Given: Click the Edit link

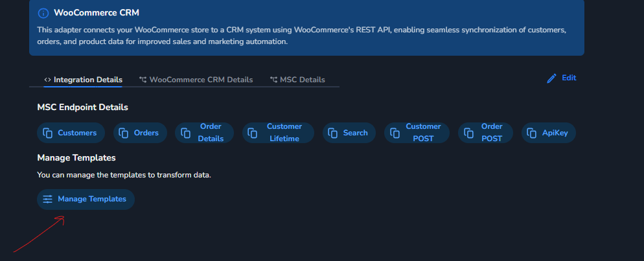Looking at the screenshot, I should 562,78.
